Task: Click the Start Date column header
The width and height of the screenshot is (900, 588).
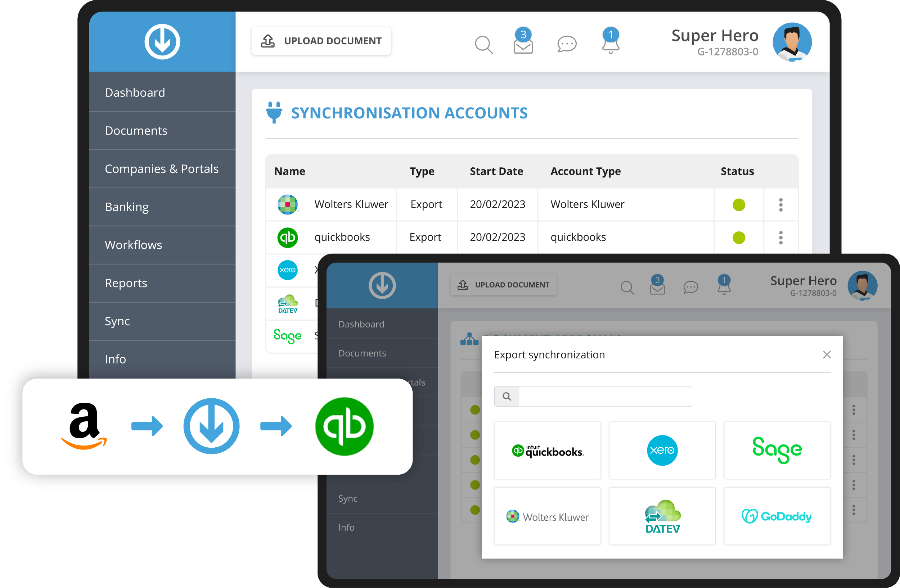Action: coord(496,172)
